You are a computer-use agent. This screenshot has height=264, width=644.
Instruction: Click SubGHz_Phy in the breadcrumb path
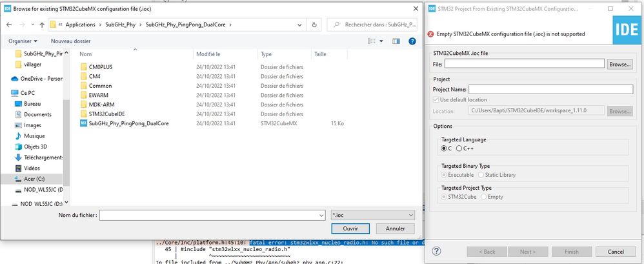click(x=120, y=25)
